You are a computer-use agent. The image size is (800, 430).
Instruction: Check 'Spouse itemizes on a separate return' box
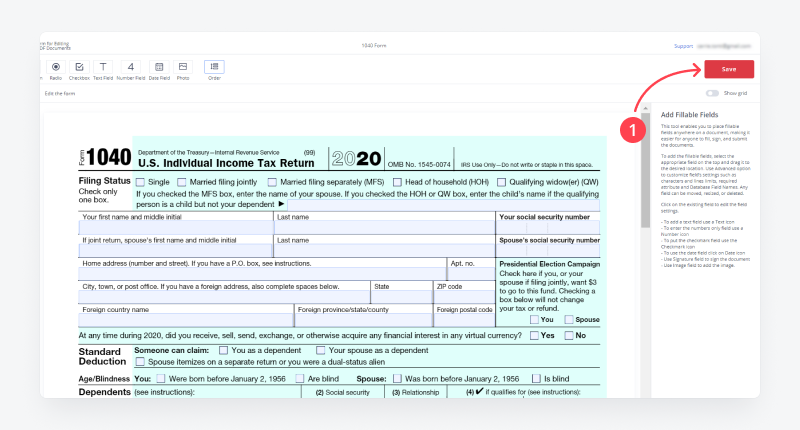point(140,362)
